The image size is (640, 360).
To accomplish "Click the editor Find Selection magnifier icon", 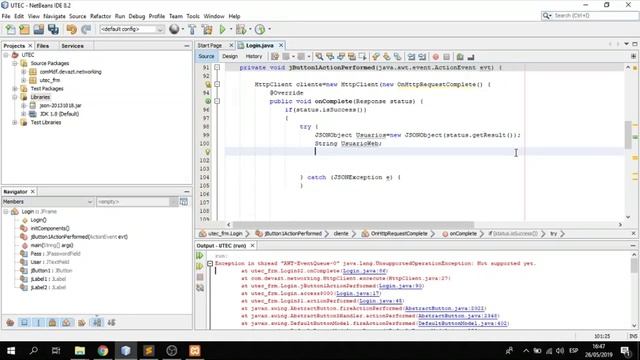I will pos(319,57).
